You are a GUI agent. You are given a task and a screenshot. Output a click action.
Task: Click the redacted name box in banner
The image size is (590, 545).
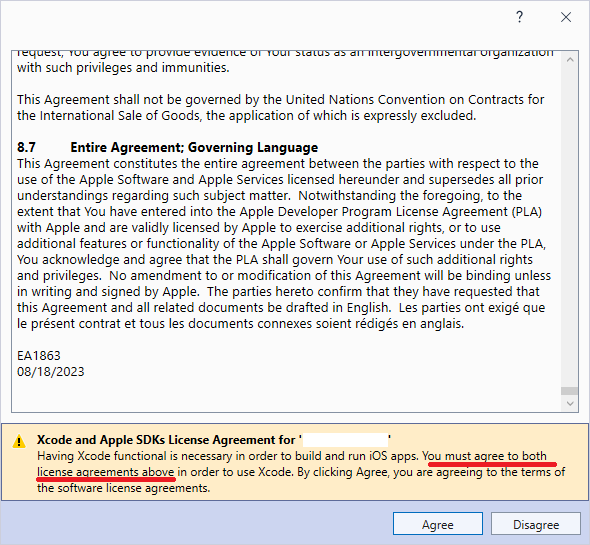345,440
